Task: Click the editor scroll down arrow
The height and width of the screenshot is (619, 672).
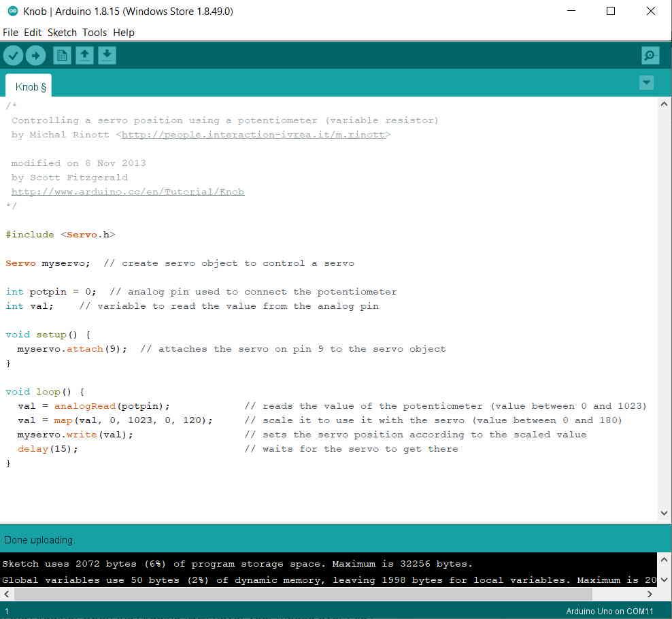Action: click(x=664, y=513)
